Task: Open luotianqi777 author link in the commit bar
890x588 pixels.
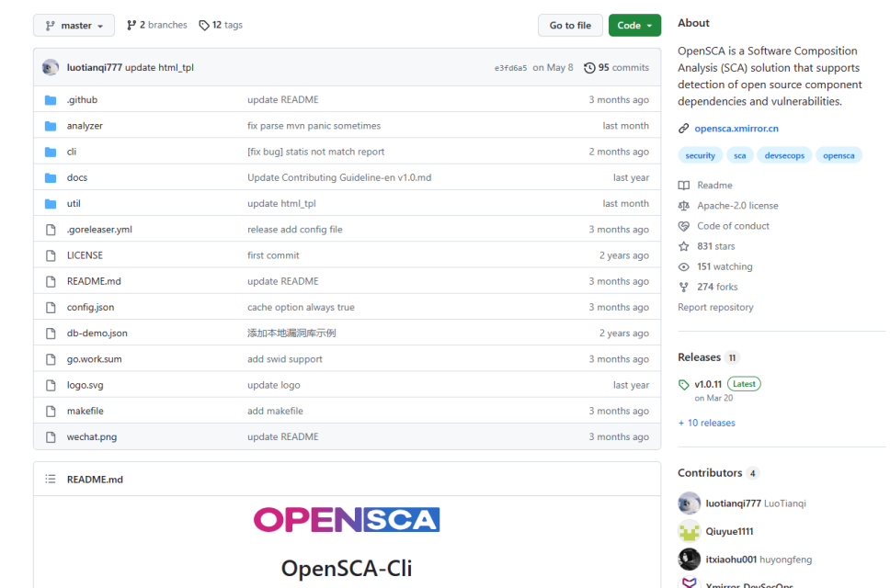Action: (94, 67)
